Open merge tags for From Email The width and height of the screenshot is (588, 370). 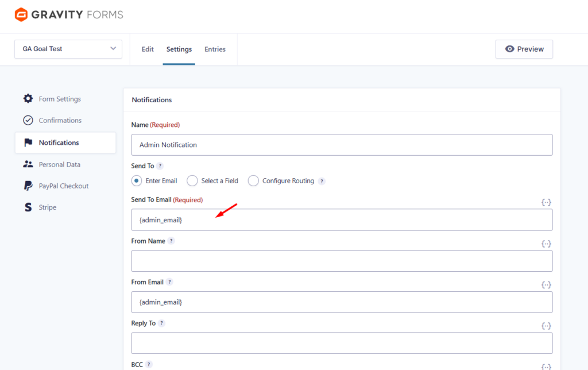point(546,285)
